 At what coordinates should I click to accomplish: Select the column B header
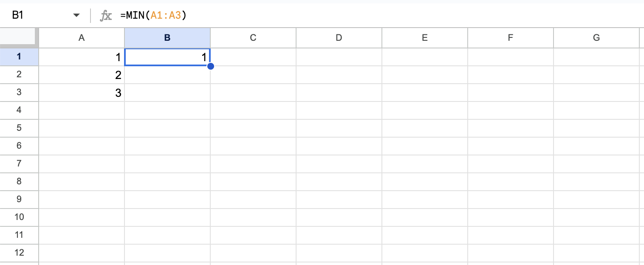tap(167, 38)
